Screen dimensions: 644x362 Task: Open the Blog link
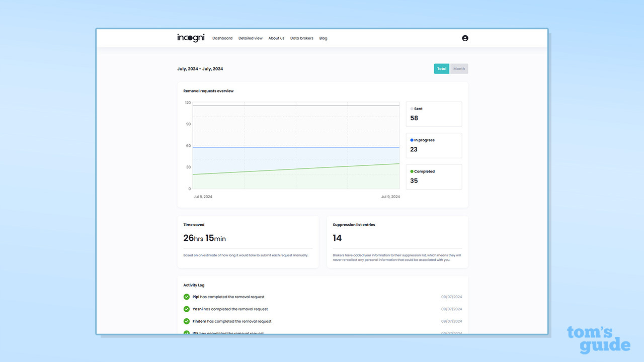[x=323, y=38]
